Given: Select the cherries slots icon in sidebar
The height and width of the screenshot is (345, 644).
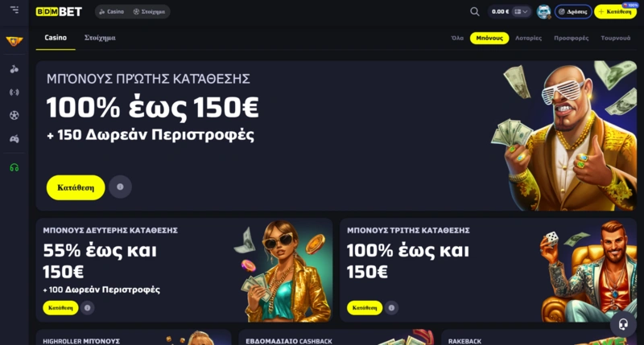Looking at the screenshot, I should (x=14, y=69).
